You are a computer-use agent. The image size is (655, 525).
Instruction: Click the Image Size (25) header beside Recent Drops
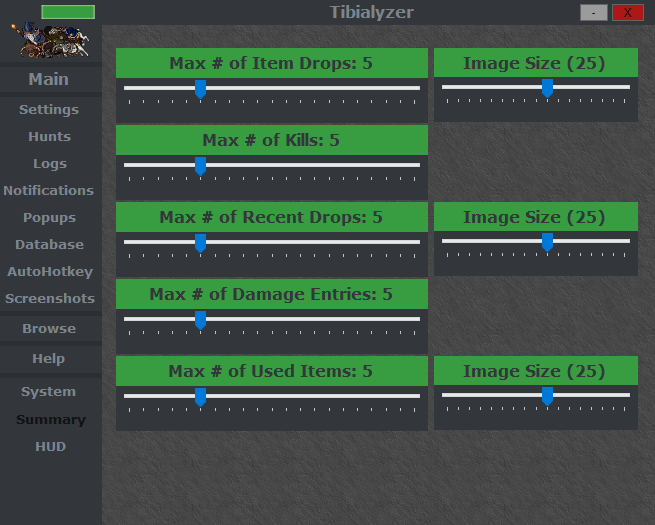(x=536, y=216)
